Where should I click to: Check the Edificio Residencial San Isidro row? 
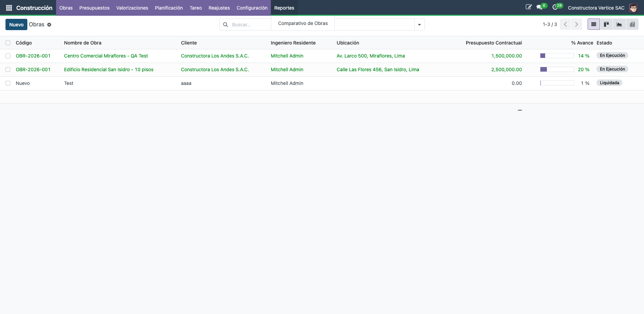[8, 70]
